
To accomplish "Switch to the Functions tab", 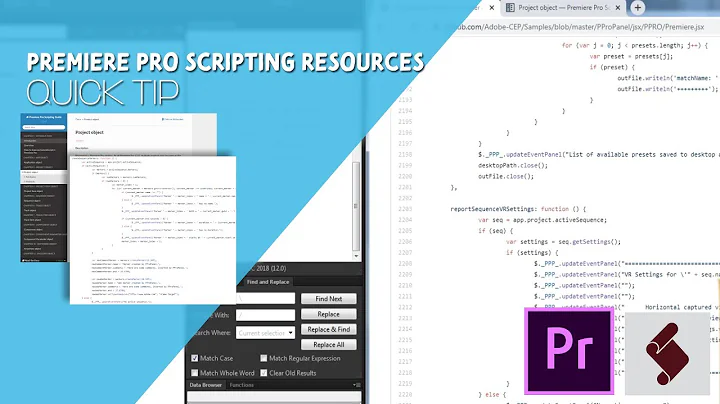I will (x=242, y=385).
